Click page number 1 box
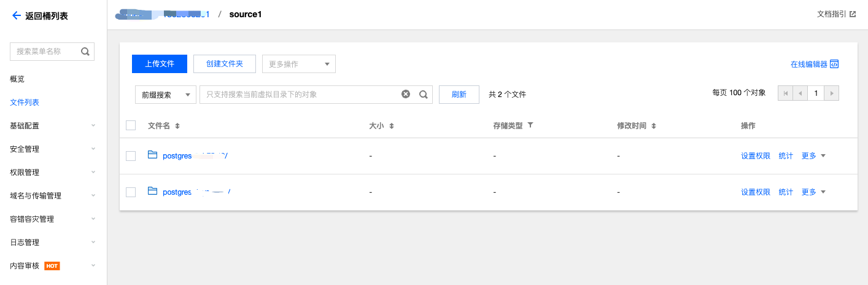The image size is (868, 285). click(x=816, y=93)
